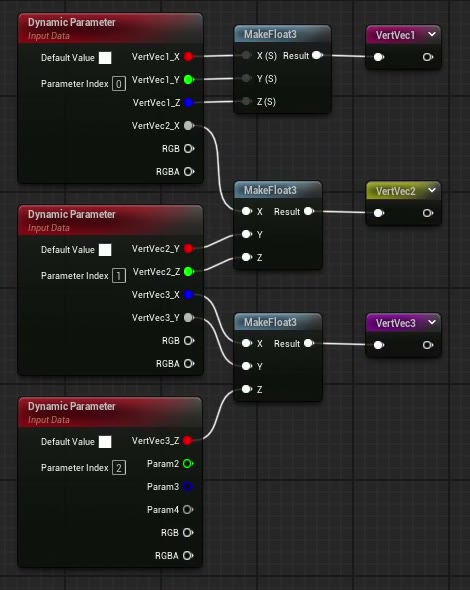This screenshot has height=590, width=470.
Task: Click the red VertVec3_Z output pin
Action: tap(188, 441)
